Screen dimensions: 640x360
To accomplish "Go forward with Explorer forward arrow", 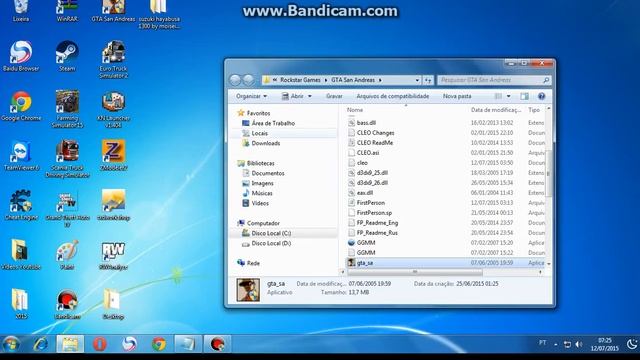I will [x=249, y=80].
